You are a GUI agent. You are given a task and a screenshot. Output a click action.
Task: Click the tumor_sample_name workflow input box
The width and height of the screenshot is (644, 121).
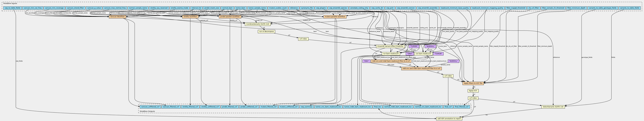[x=257, y=8]
